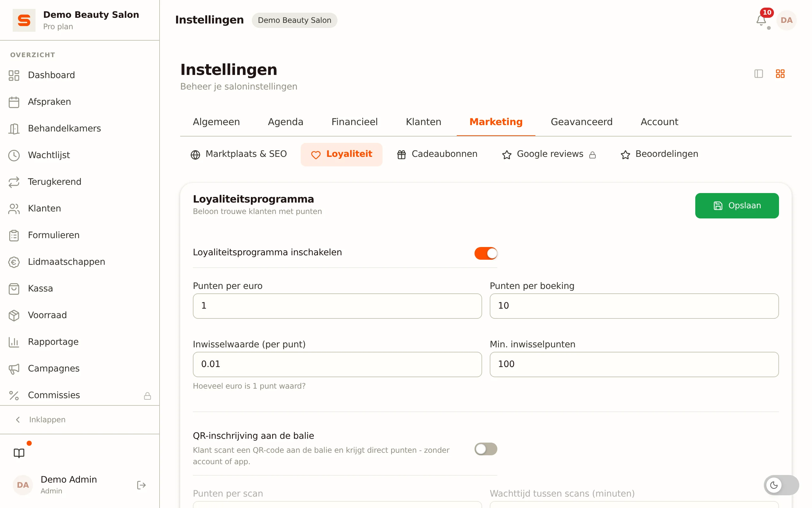This screenshot has height=508, width=812.
Task: Save settings with Opslaan button
Action: point(737,206)
